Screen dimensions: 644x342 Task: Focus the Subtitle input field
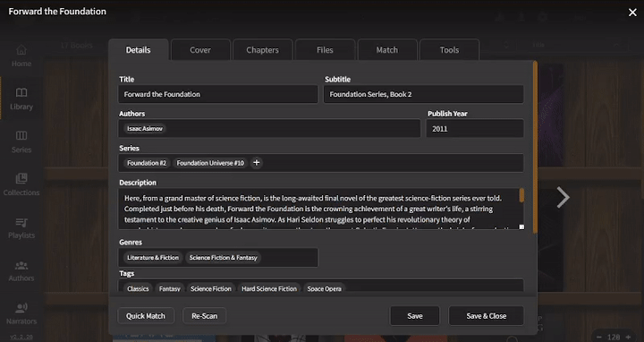tap(424, 94)
